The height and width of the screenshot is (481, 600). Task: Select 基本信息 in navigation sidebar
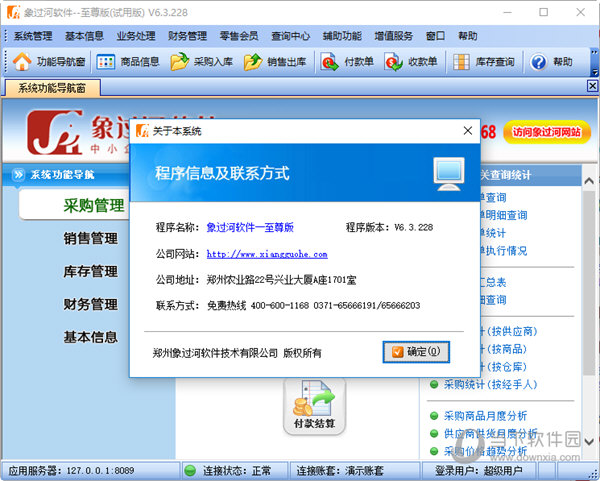91,337
